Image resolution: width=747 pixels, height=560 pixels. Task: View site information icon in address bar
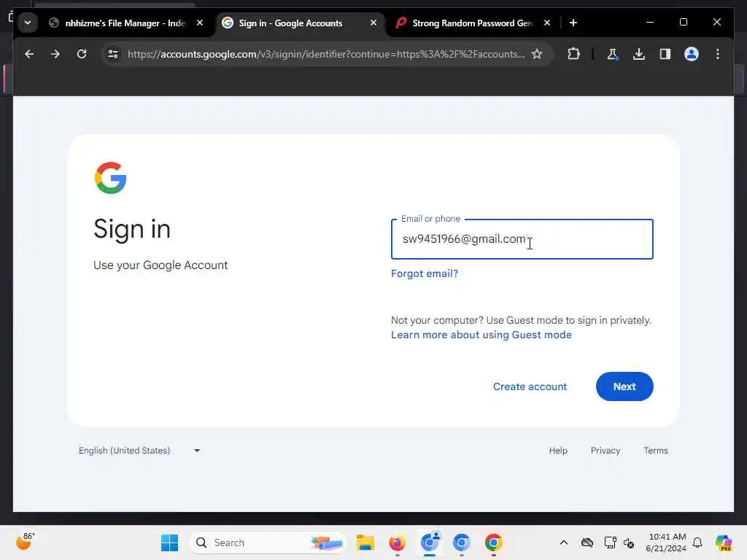click(113, 54)
